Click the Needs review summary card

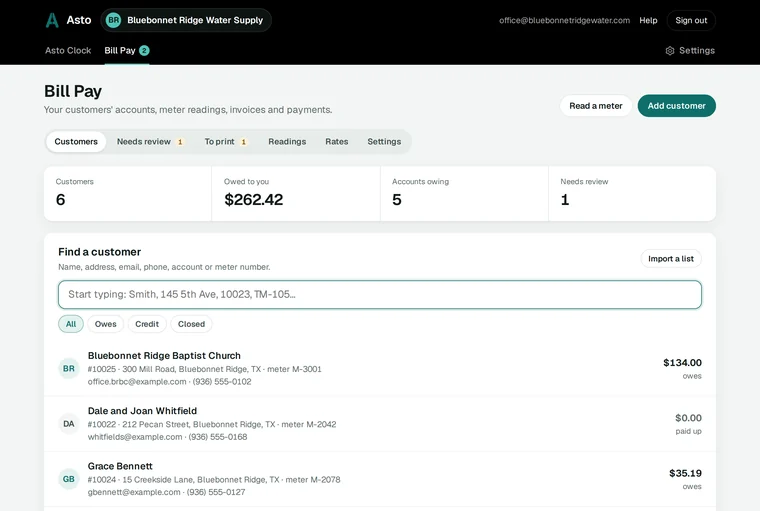(632, 193)
